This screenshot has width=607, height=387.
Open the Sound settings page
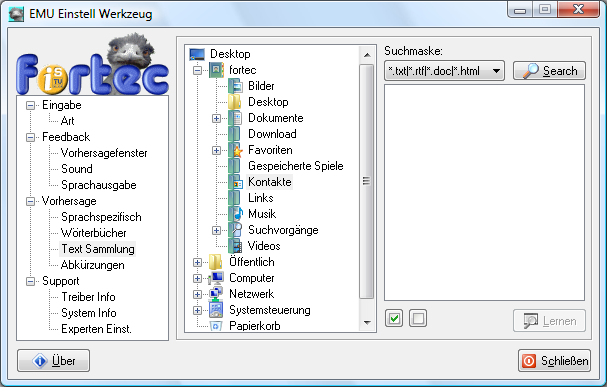click(76, 169)
